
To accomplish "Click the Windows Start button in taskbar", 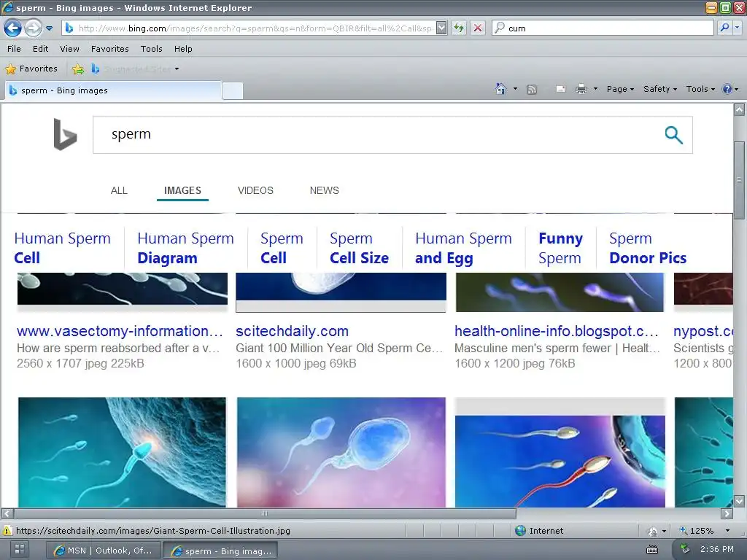I will coord(20,548).
